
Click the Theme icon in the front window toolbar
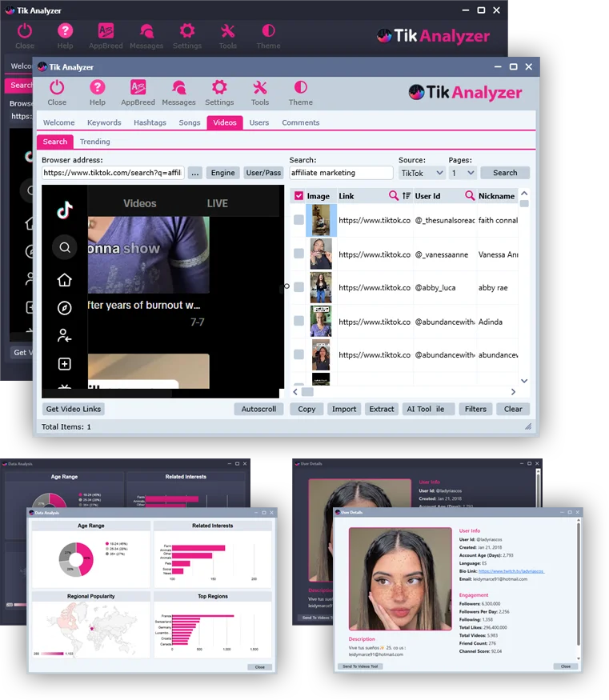[300, 88]
